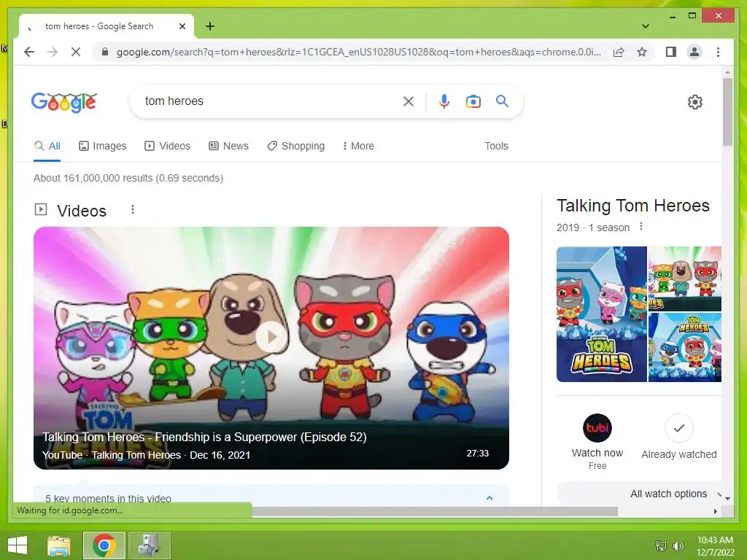
Task: Open search Tools
Action: pos(496,146)
